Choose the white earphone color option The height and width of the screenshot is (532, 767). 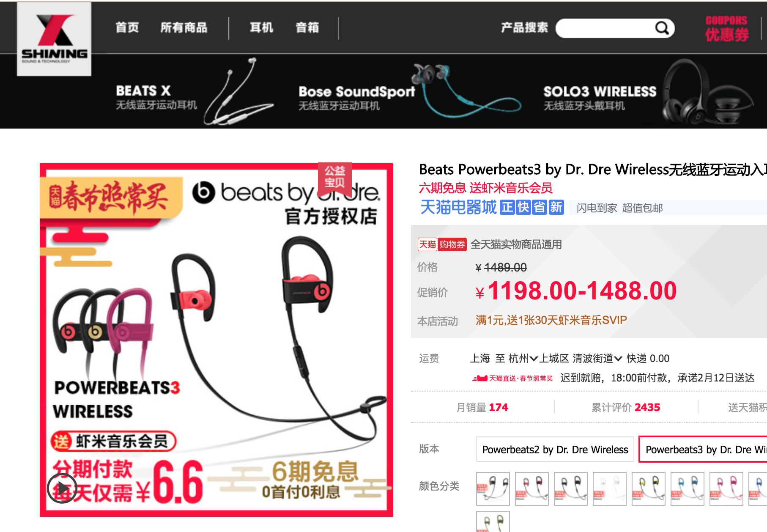(x=609, y=489)
